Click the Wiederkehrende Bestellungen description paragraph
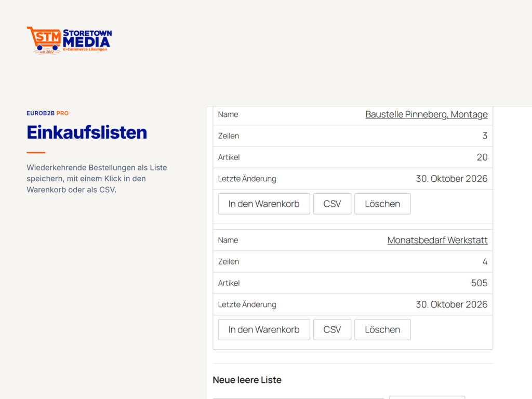The height and width of the screenshot is (399, 532). pos(97,179)
